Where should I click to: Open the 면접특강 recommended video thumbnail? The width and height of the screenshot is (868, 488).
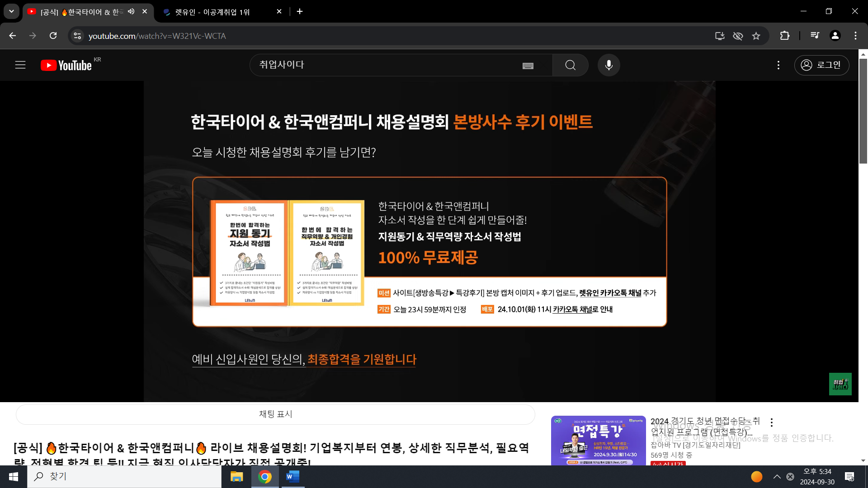pos(598,441)
